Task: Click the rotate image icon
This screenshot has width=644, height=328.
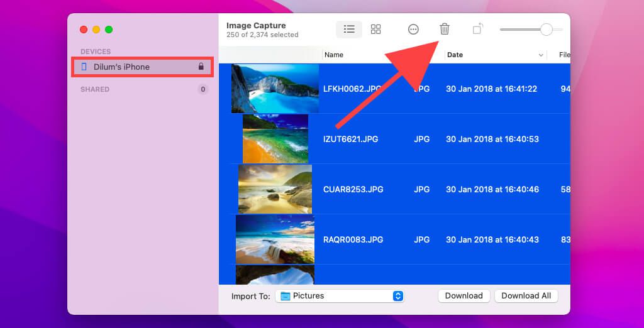Action: [x=478, y=29]
